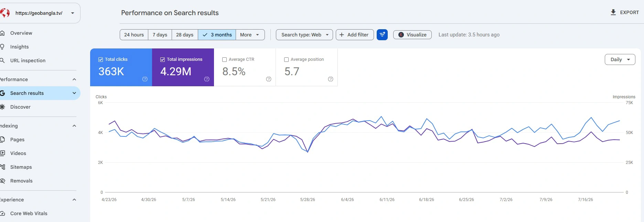The height and width of the screenshot is (222, 644).
Task: Click the 7/16/26 date label on chart axis
Action: point(586,200)
